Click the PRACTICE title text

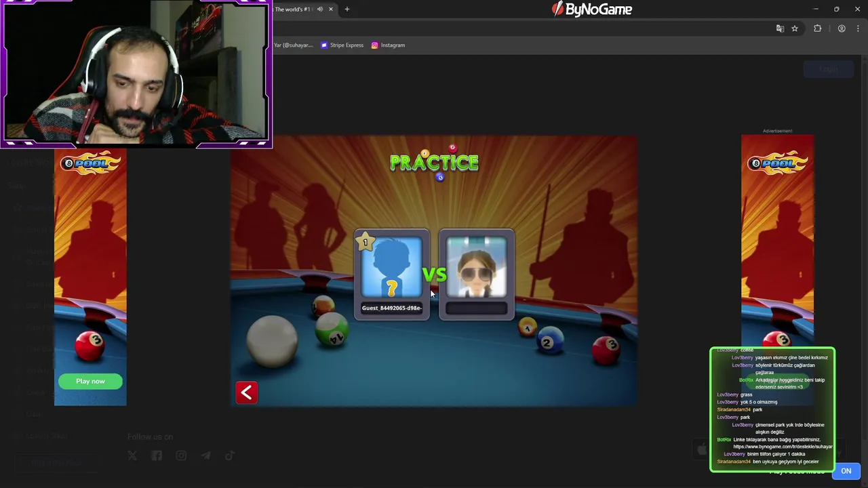(x=434, y=163)
